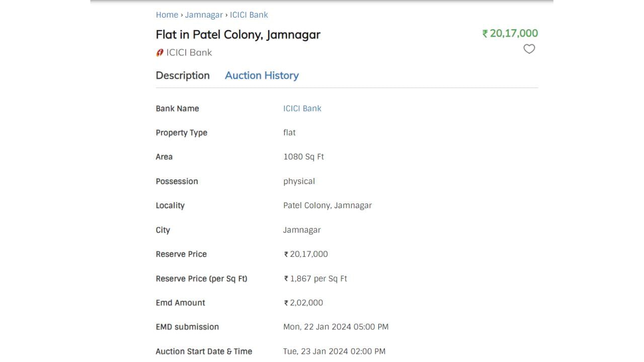Screen dimensions: 644x362
Task: Open the Auction History tab
Action: [262, 75]
